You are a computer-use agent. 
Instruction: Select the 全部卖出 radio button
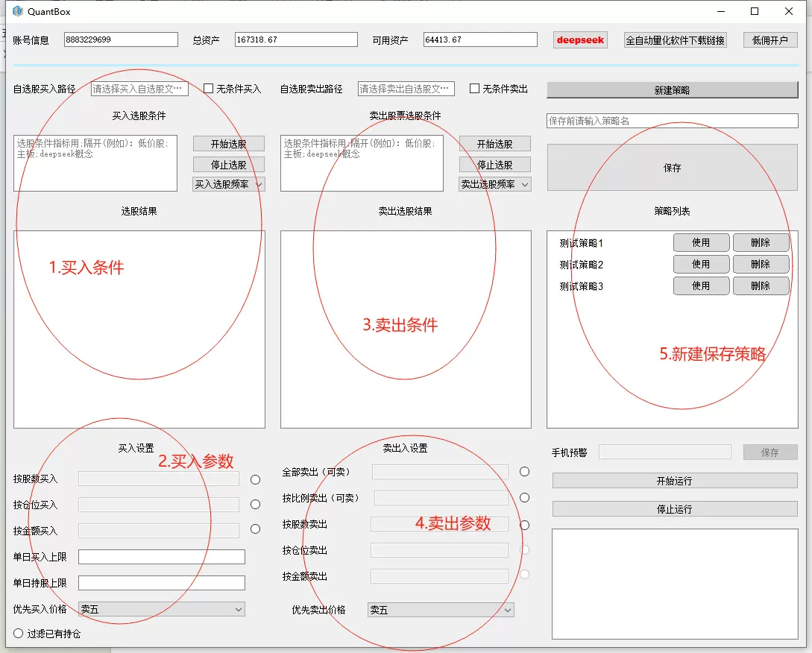(x=524, y=471)
